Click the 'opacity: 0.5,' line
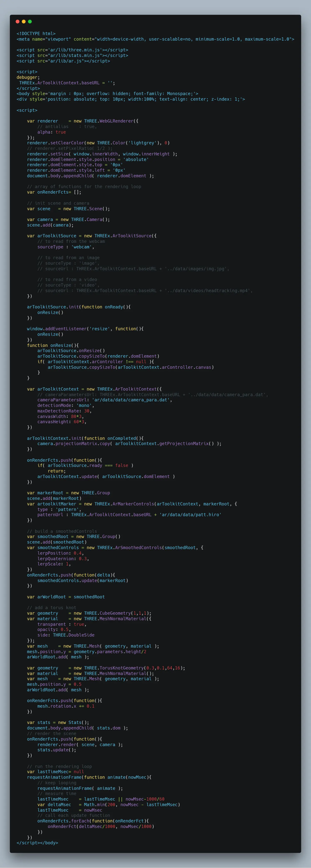 click(x=54, y=630)
